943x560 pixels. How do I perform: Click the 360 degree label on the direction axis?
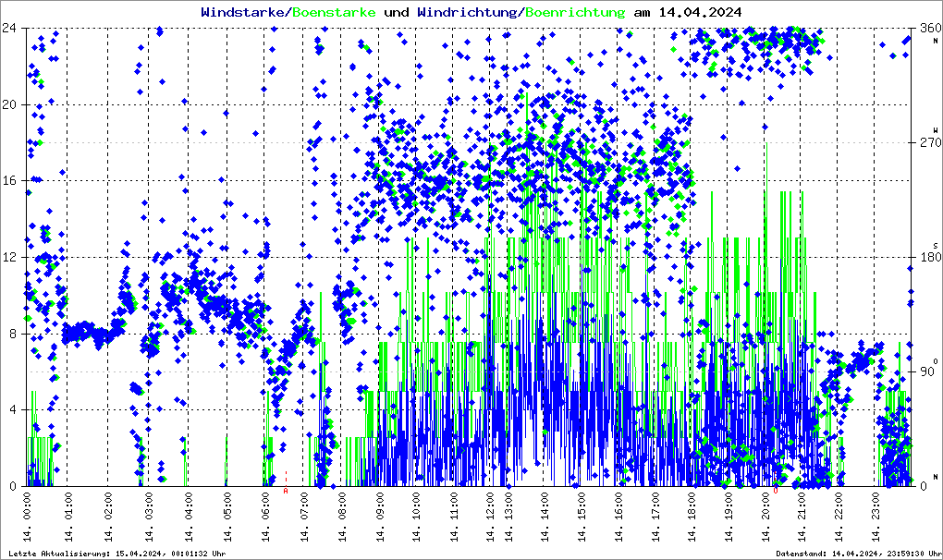pos(930,29)
